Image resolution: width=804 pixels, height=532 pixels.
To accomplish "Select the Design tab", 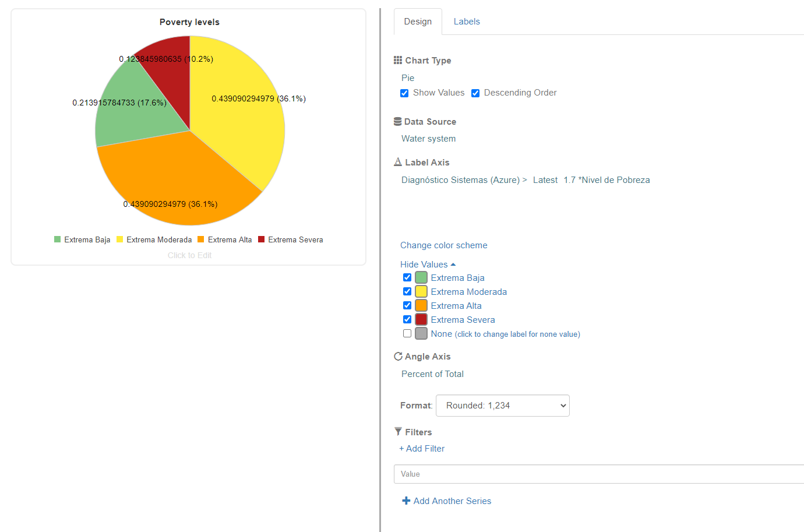I will click(418, 21).
